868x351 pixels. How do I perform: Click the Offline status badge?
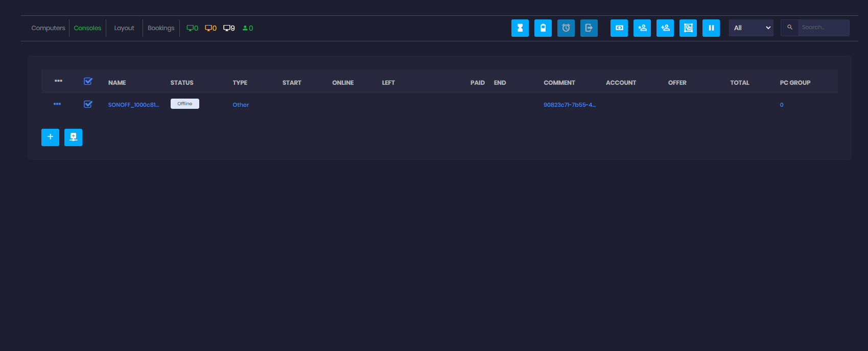click(184, 104)
